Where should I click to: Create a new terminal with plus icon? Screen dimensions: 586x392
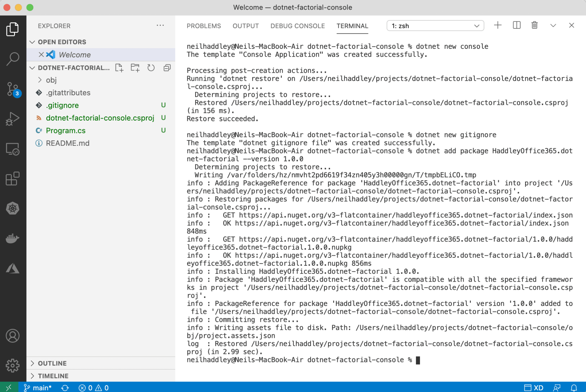tap(498, 26)
